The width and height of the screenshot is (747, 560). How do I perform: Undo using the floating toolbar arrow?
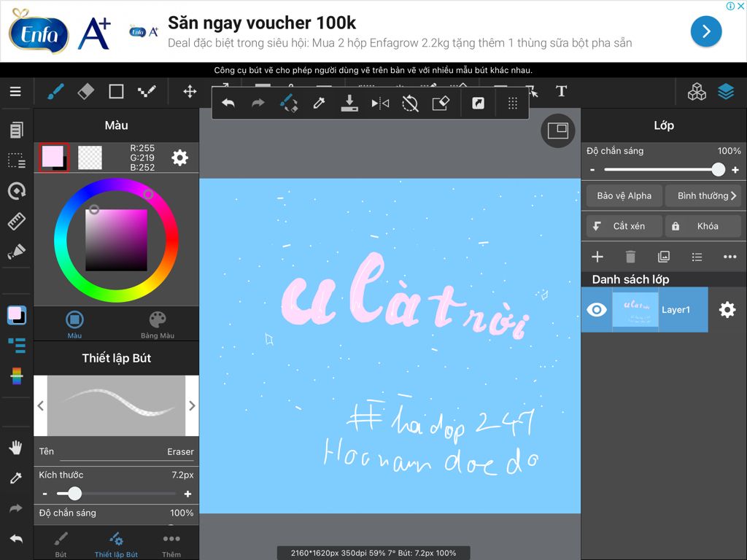click(x=228, y=104)
